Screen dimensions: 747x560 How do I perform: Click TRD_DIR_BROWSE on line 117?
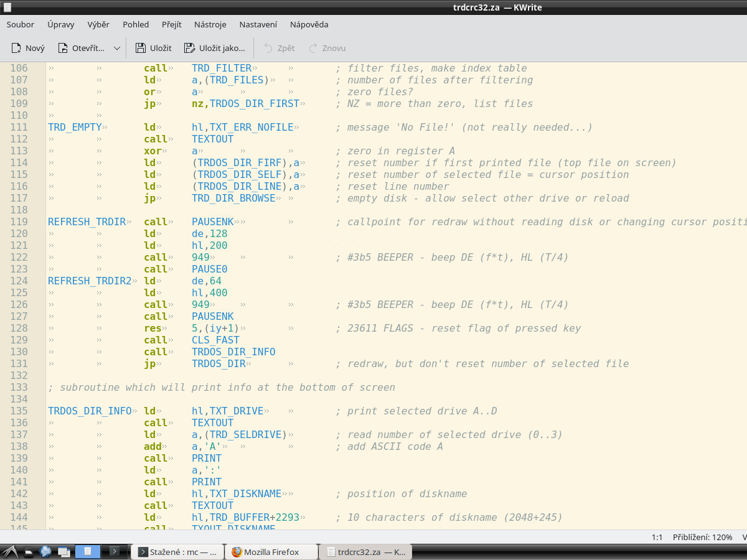point(233,198)
